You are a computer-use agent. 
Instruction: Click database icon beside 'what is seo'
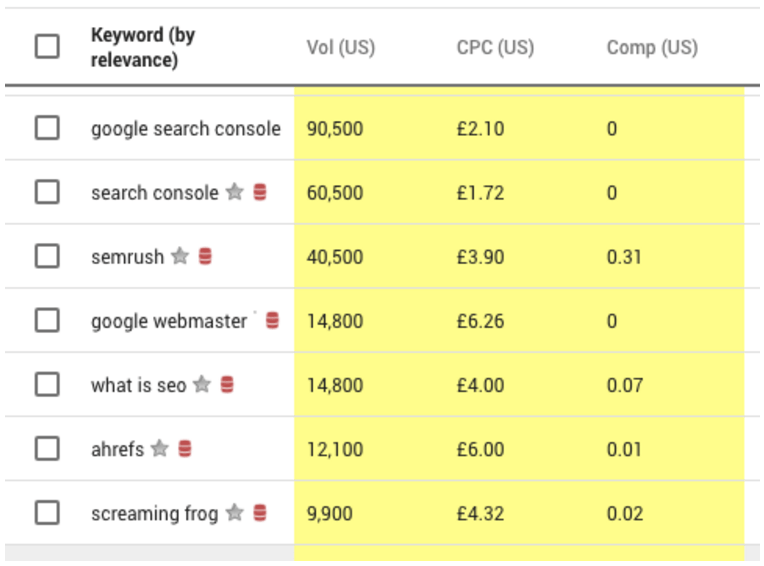[x=227, y=384]
